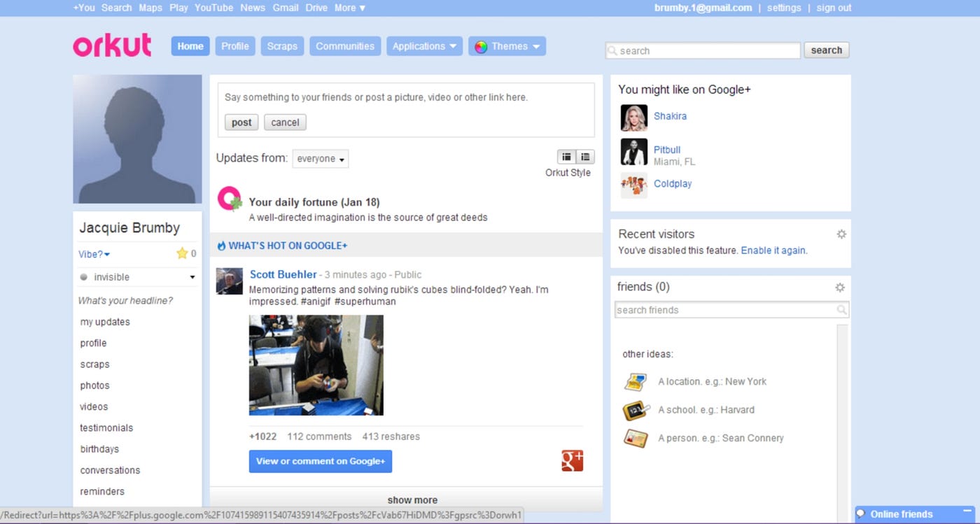The width and height of the screenshot is (980, 524).
Task: Click the yellow star rating icon
Action: point(181,254)
